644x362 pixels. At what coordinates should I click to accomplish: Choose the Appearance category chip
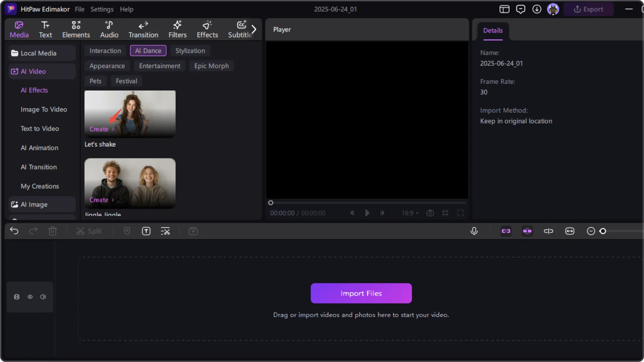click(x=107, y=66)
